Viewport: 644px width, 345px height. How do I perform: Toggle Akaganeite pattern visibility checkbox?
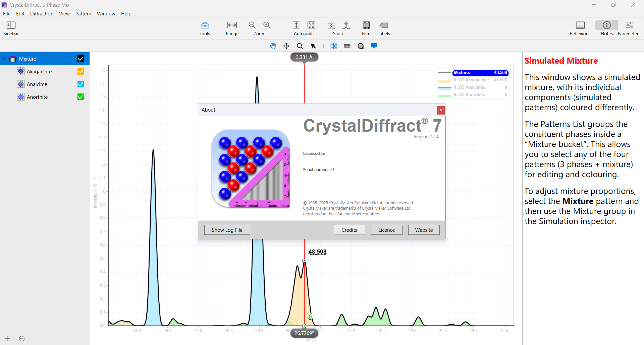pyautogui.click(x=81, y=71)
